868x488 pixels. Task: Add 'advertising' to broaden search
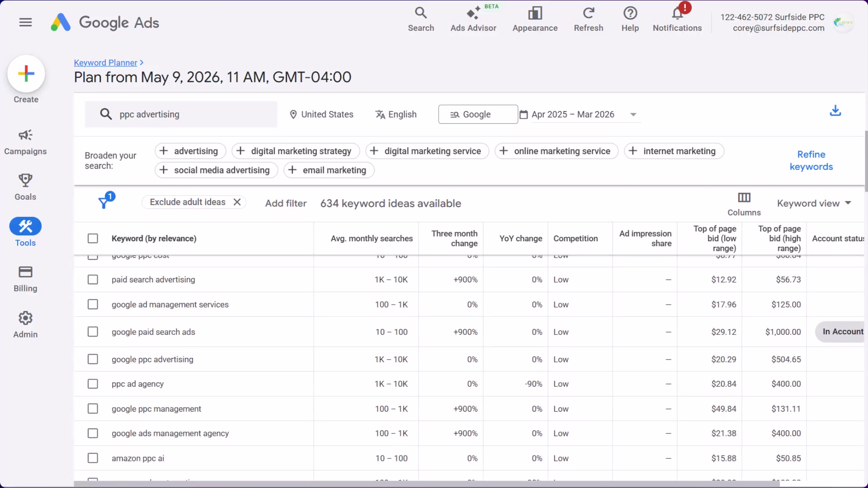[x=190, y=151]
